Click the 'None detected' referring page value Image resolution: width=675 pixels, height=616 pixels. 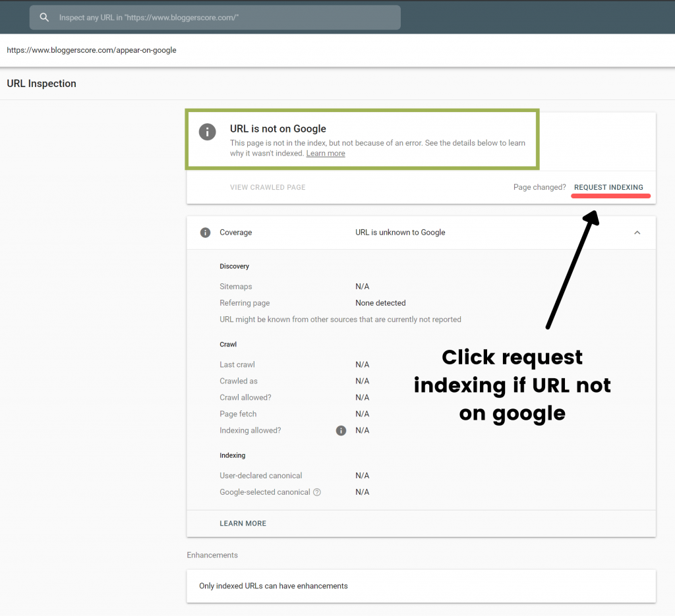(380, 303)
